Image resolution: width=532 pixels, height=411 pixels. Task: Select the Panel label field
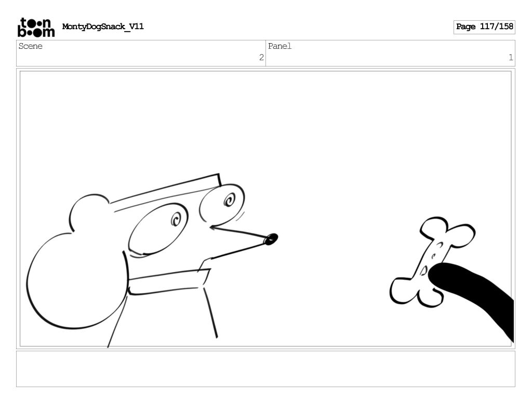pyautogui.click(x=280, y=46)
